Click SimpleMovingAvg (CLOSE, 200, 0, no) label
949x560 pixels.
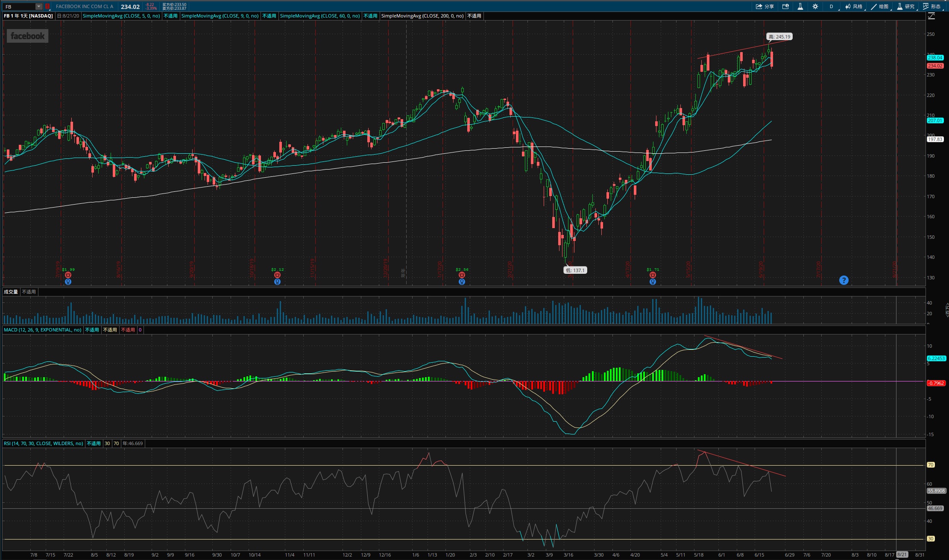pyautogui.click(x=422, y=16)
